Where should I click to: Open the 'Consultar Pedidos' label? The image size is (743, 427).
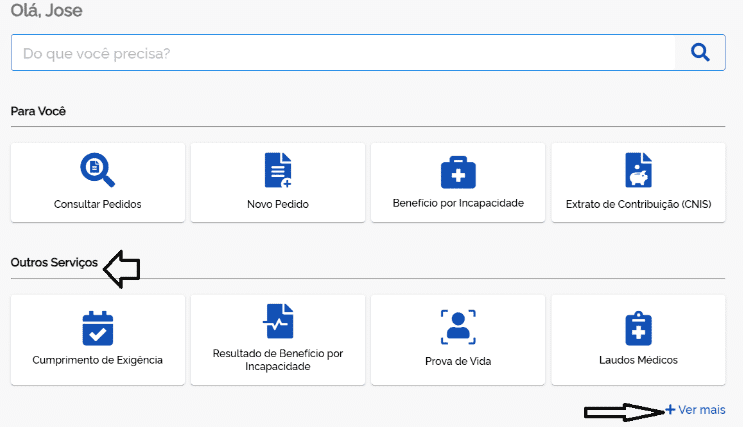click(98, 204)
